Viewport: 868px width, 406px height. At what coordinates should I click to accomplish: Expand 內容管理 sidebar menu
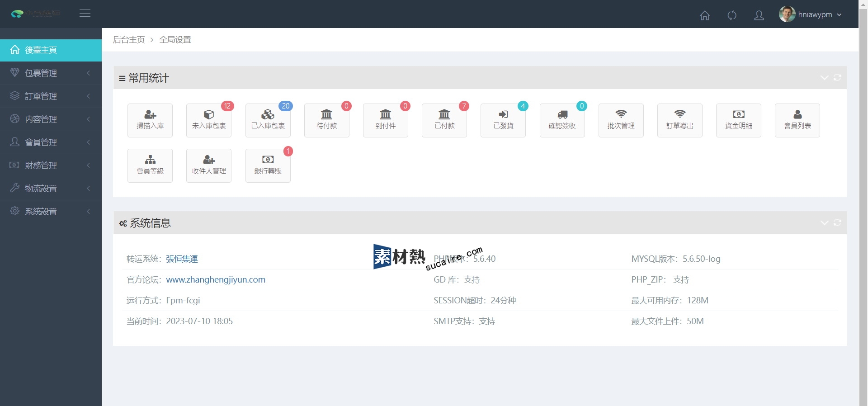pos(51,119)
